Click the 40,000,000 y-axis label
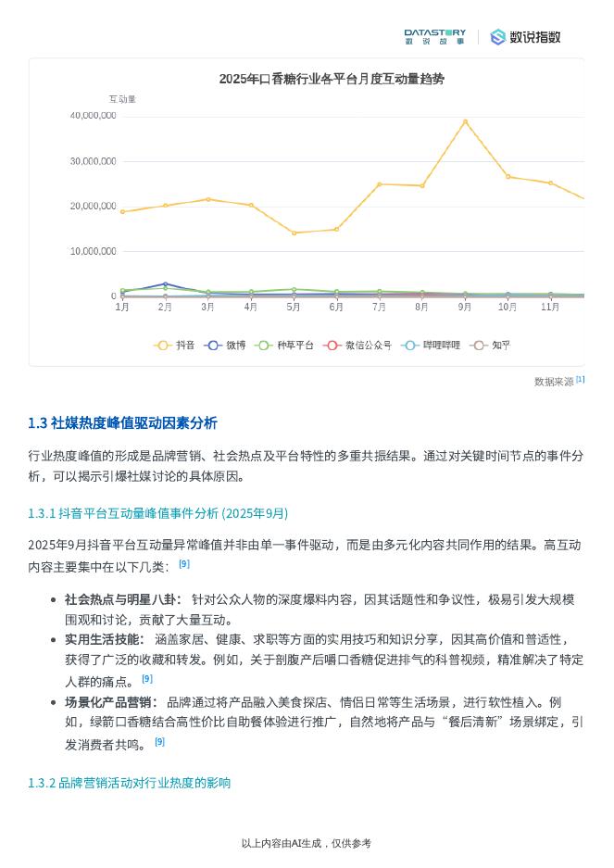The width and height of the screenshot is (614, 868). point(93,116)
